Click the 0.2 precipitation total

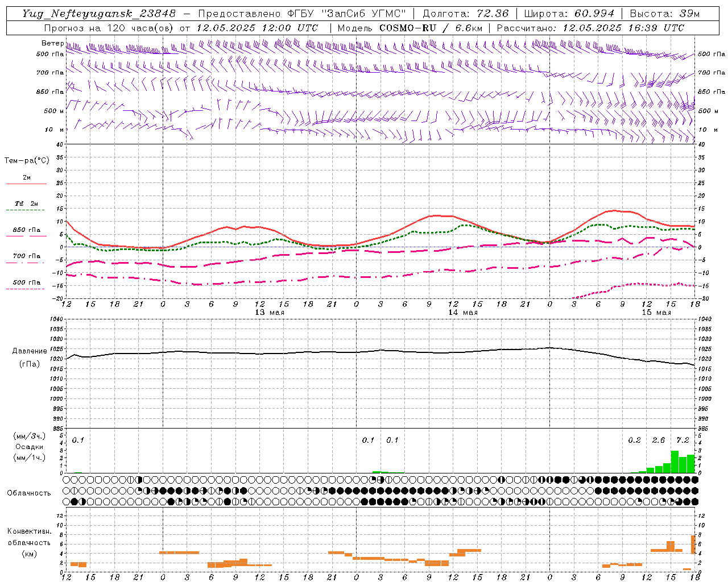[634, 440]
